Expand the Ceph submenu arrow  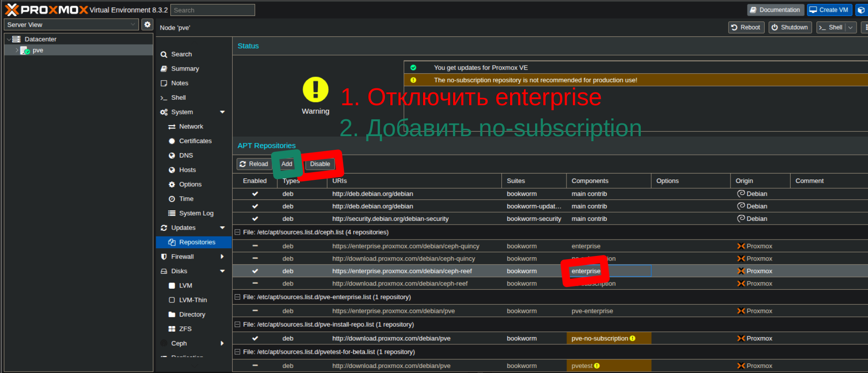pyautogui.click(x=222, y=343)
